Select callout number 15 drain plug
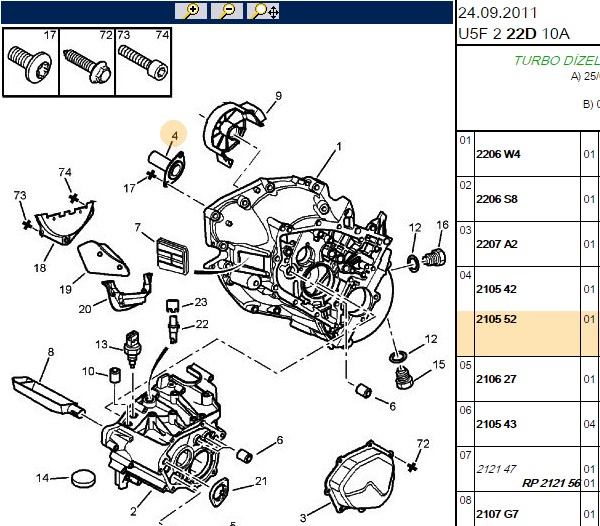Viewport: 600px width, 526px height. tap(439, 364)
